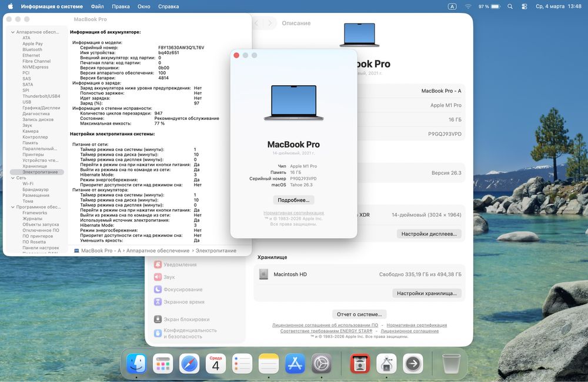Click serial number F8Y13630AW3Q1LT6V

181,48
